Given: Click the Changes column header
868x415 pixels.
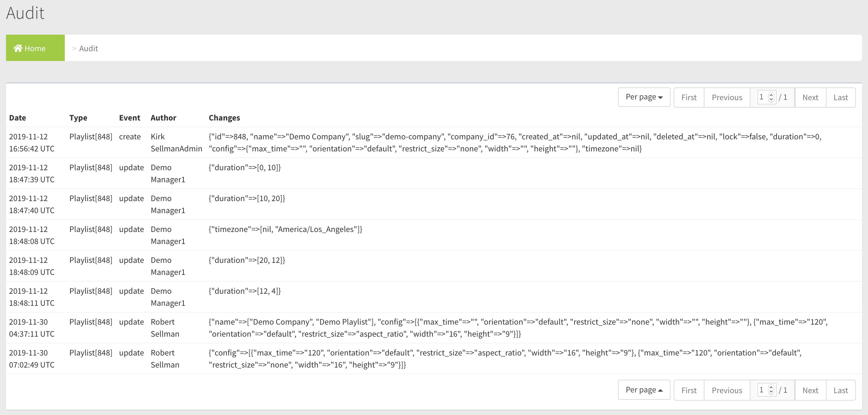Looking at the screenshot, I should pyautogui.click(x=224, y=118).
